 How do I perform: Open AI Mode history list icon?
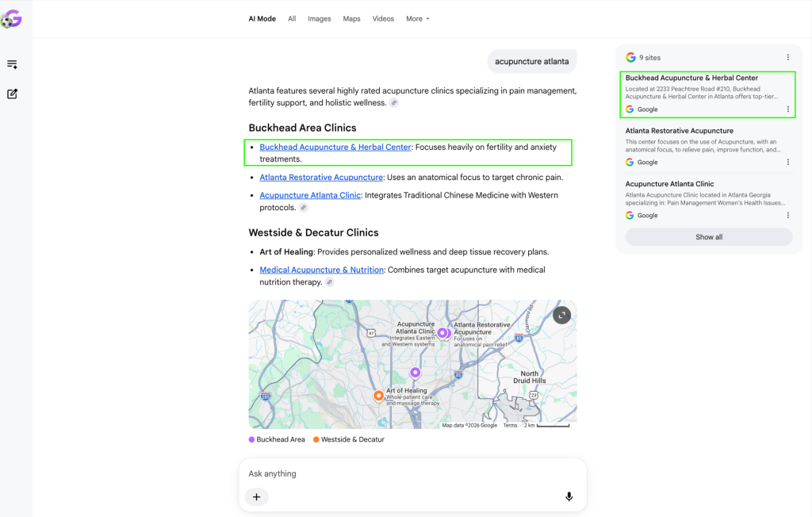click(12, 64)
